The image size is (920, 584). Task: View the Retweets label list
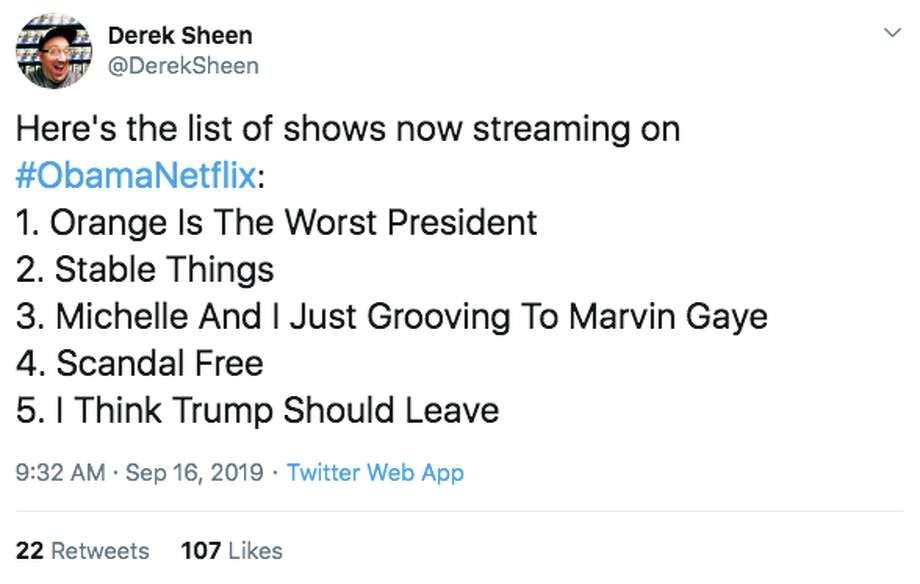[99, 550]
